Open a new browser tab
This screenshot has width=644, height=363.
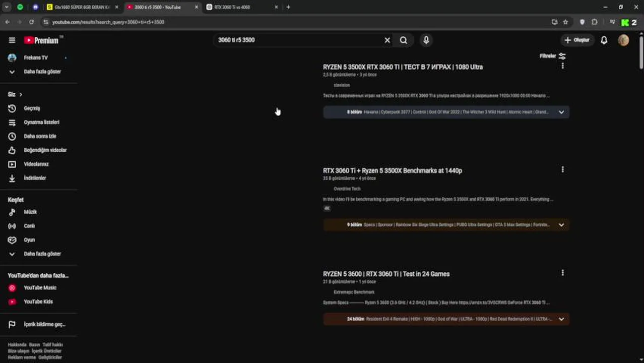tap(288, 7)
